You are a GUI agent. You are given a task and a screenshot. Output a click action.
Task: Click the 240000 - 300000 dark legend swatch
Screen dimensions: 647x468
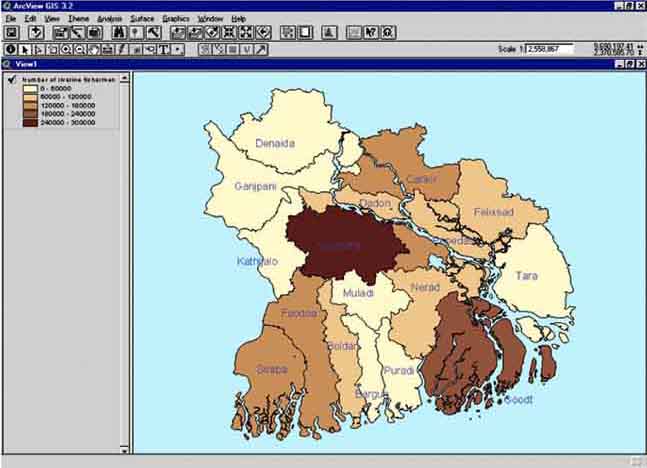pos(30,123)
